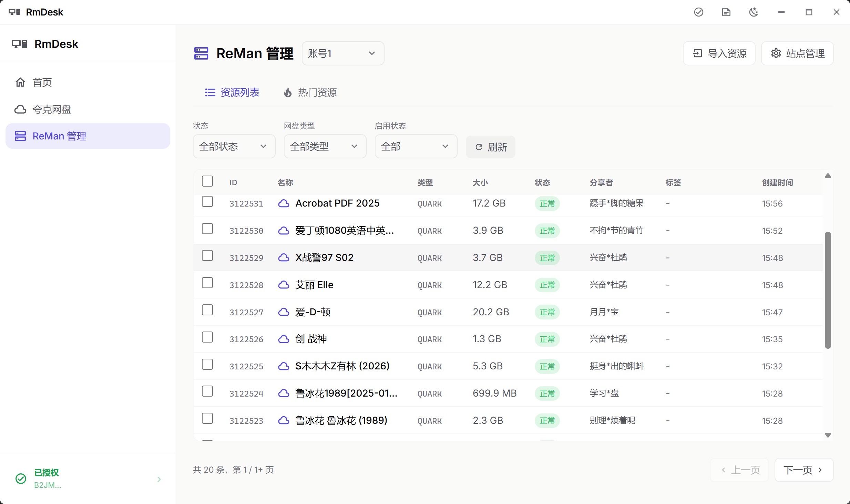Open the 全部状态 status filter dropdown

(x=234, y=146)
